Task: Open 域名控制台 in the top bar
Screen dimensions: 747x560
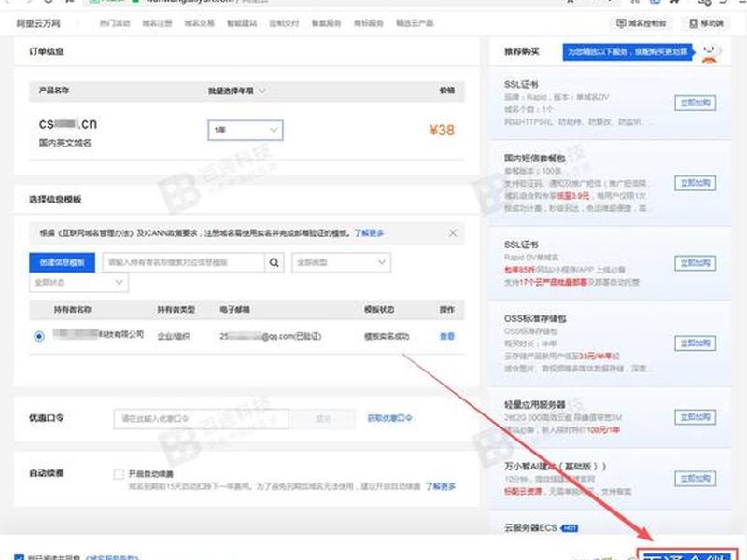Action: tap(641, 22)
